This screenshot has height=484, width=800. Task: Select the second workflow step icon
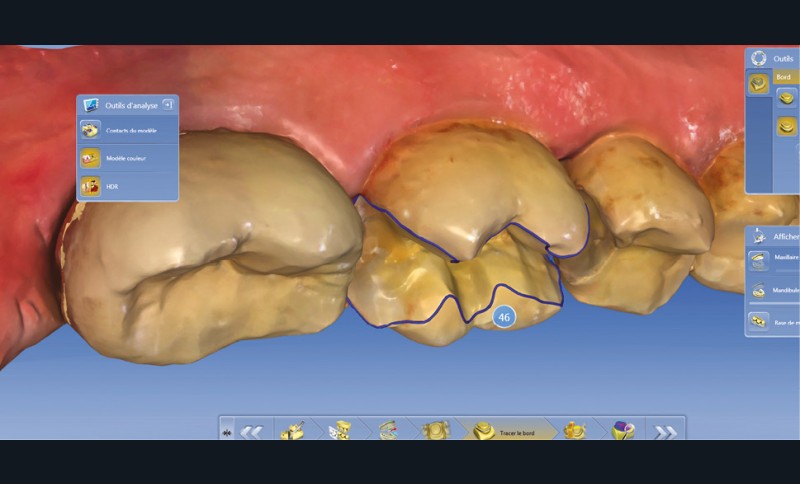coord(340,431)
